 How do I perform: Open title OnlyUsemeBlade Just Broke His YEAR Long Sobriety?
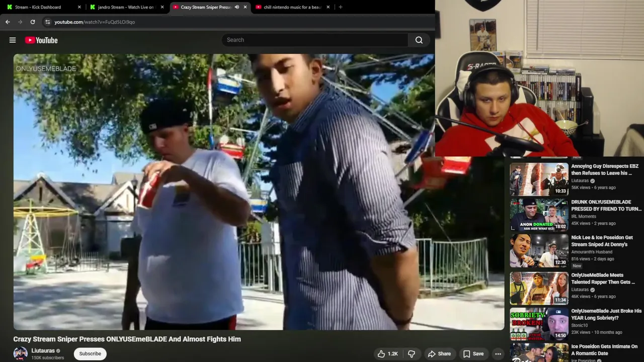606,314
